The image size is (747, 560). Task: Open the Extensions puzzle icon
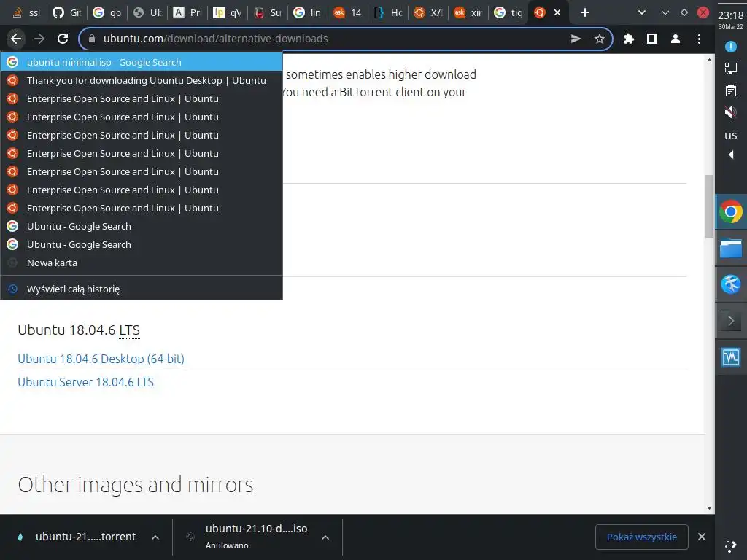629,39
